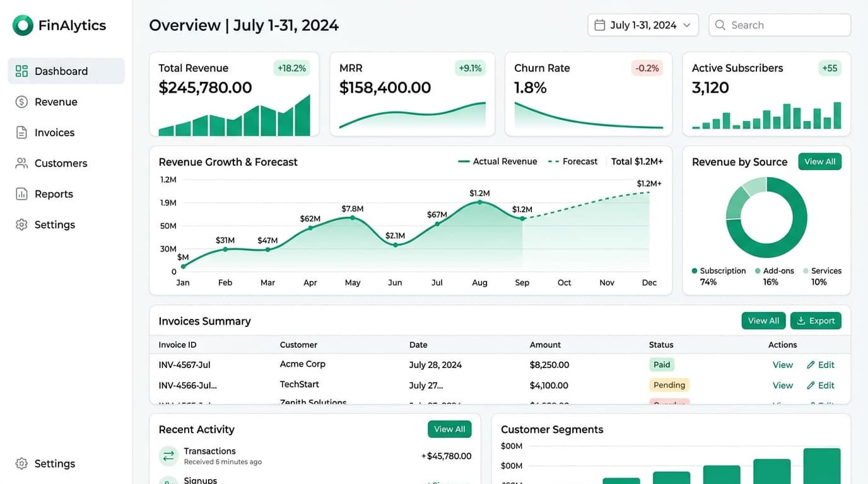Click the Jun $2.1M data point
The width and height of the screenshot is (868, 484).
point(395,245)
